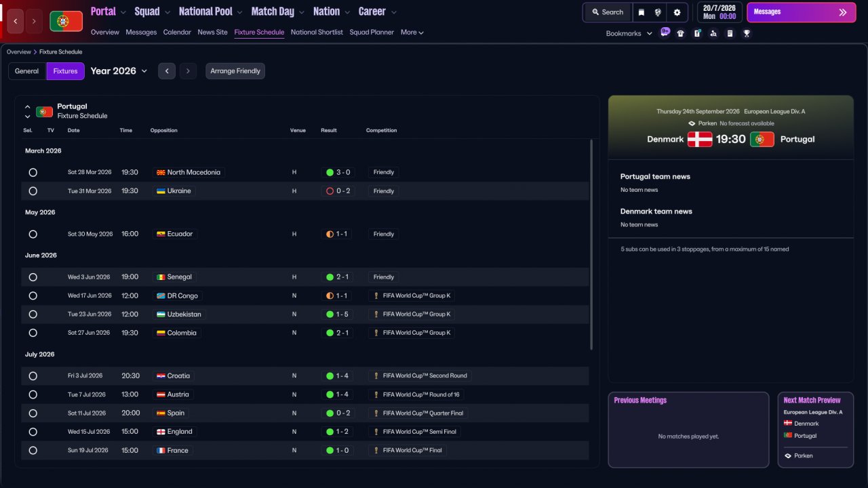
Task: Open the Career dropdown menu
Action: [x=378, y=12]
